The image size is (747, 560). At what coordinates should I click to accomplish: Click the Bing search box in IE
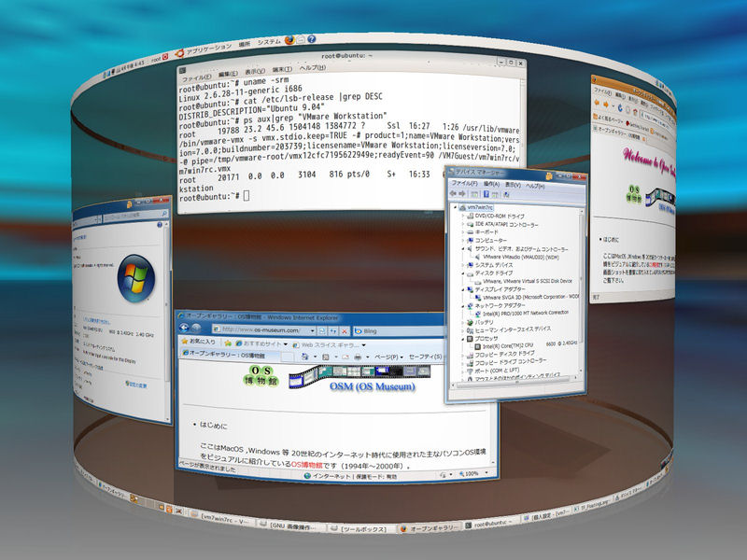tap(401, 331)
